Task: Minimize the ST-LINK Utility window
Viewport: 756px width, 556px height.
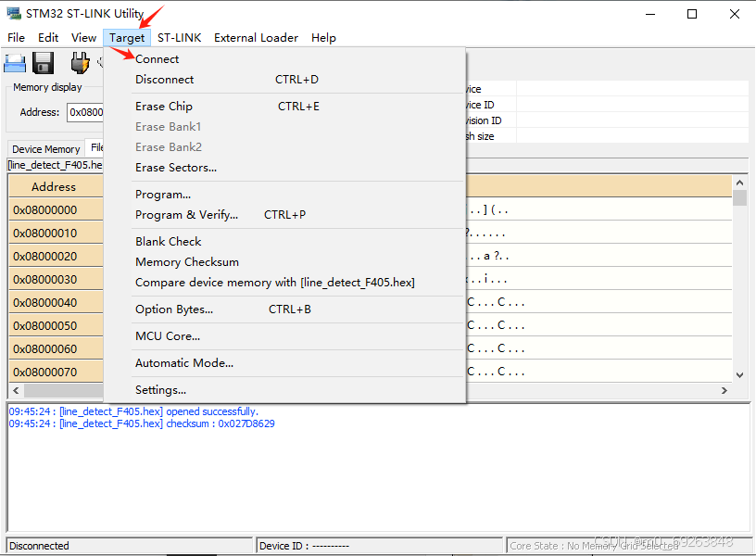Action: 650,14
